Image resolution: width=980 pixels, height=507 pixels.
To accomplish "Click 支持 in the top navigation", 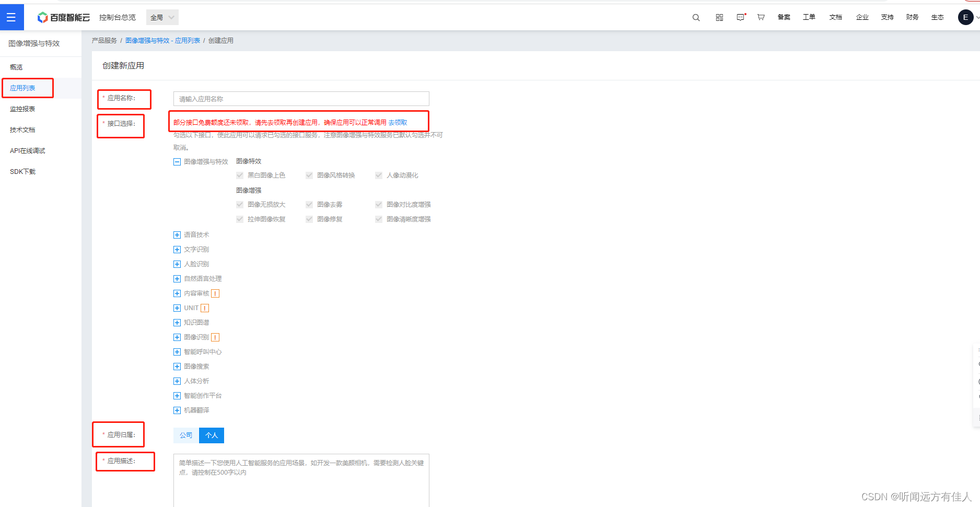I will point(887,17).
